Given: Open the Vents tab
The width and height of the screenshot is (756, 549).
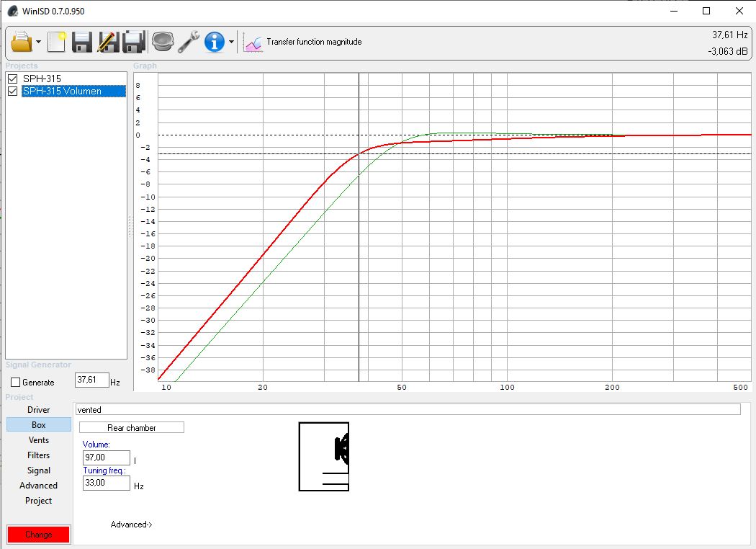Looking at the screenshot, I should click(39, 440).
